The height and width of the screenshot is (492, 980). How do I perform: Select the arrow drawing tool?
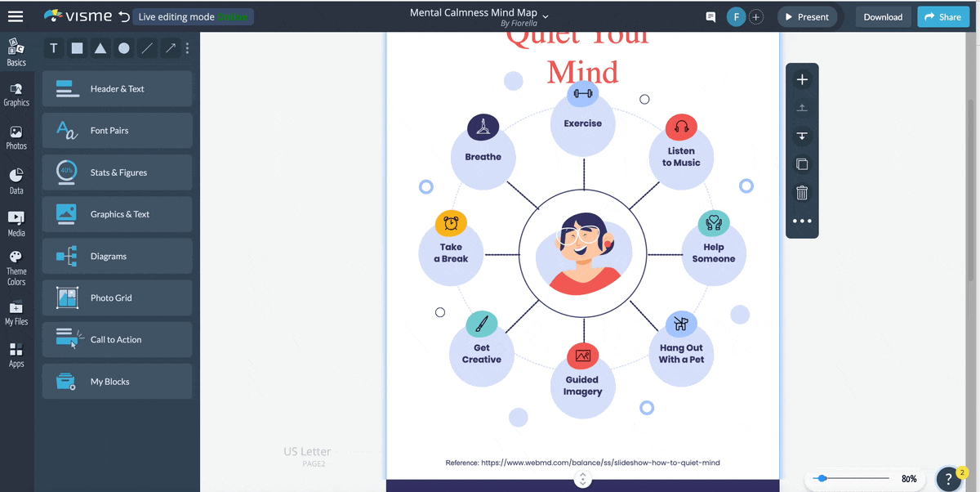coord(170,48)
